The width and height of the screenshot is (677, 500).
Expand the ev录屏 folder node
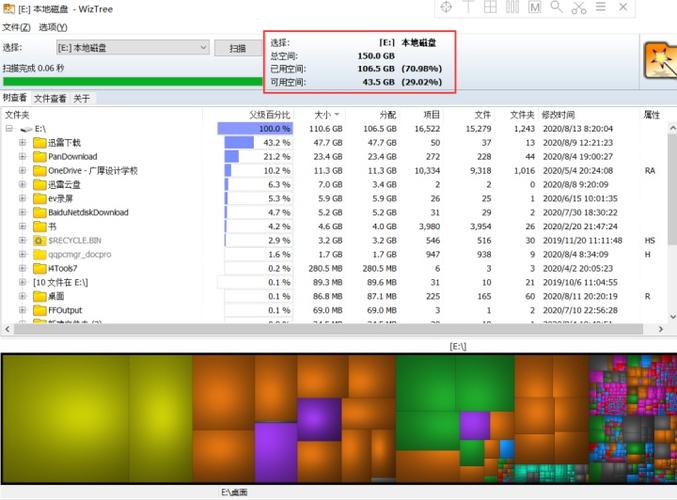[x=22, y=198]
